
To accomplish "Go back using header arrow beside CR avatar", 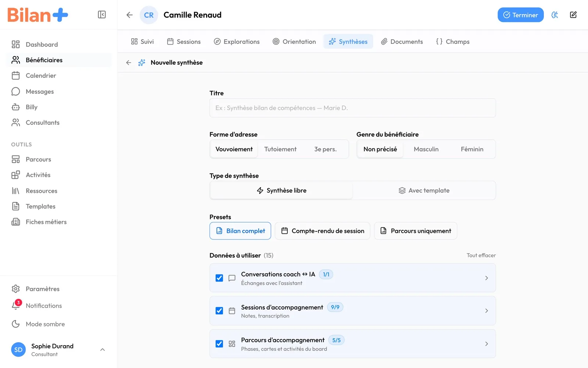I will (129, 15).
